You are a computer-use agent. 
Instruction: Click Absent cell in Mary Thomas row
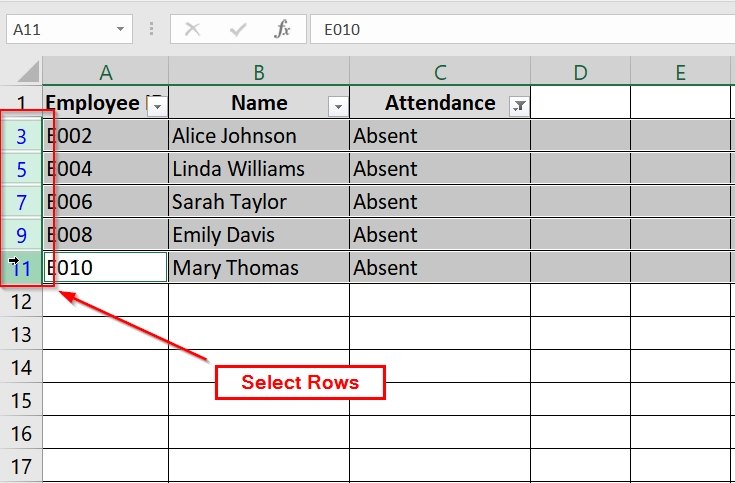440,267
